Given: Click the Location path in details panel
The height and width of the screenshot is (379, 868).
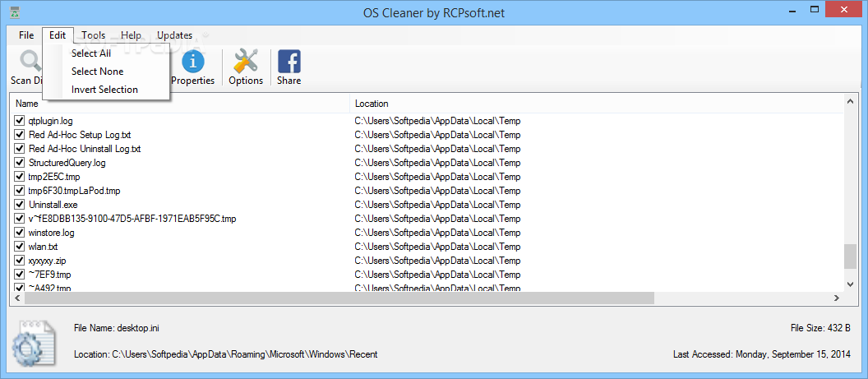Looking at the screenshot, I should tap(226, 354).
